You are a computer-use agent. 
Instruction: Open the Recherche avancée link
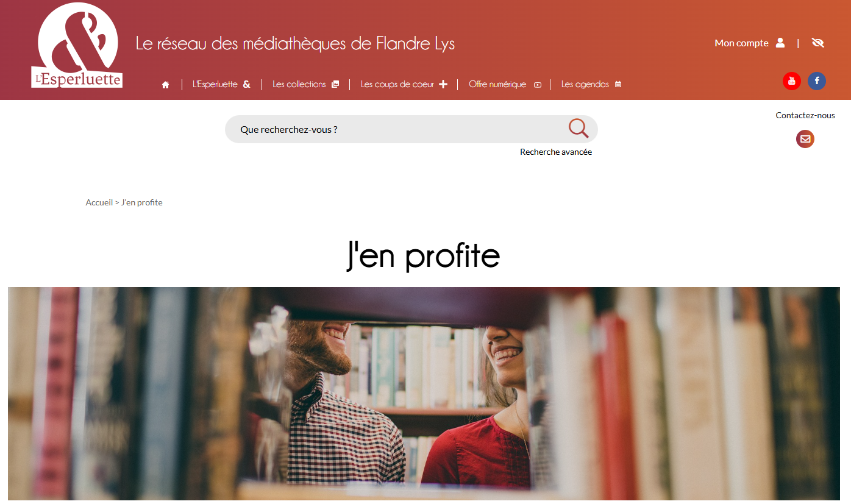pyautogui.click(x=556, y=152)
